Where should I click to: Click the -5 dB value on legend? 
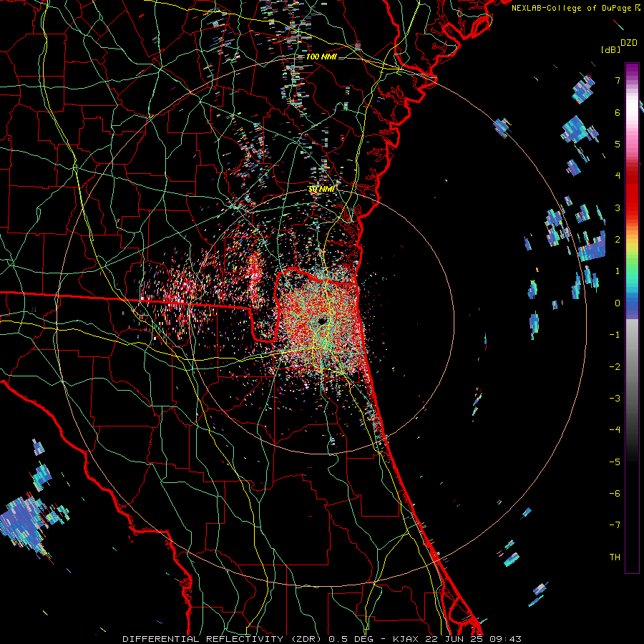click(615, 462)
